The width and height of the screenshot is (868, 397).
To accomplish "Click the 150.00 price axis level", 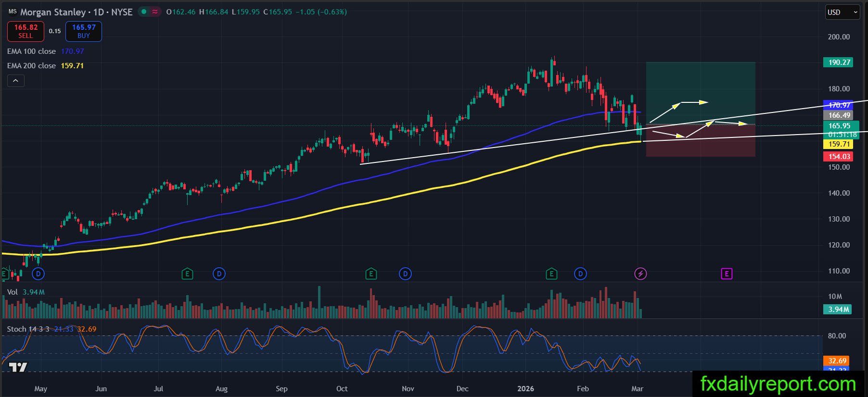I will point(839,167).
